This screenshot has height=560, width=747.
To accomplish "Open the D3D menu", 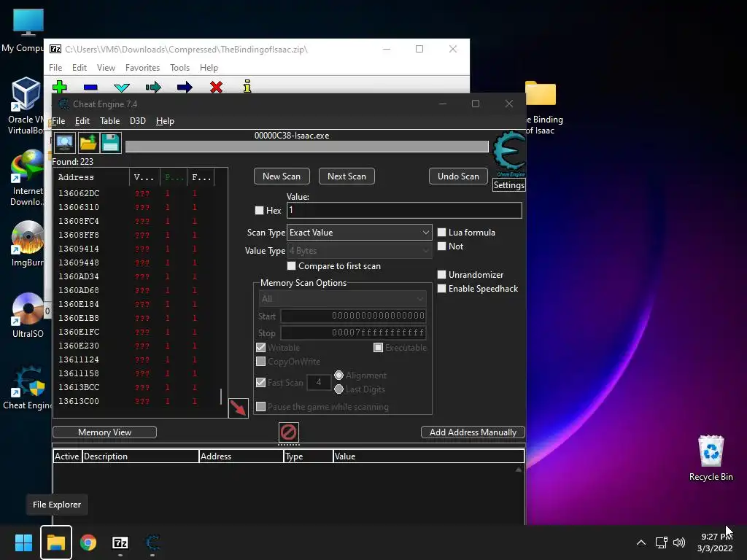I will coord(138,121).
